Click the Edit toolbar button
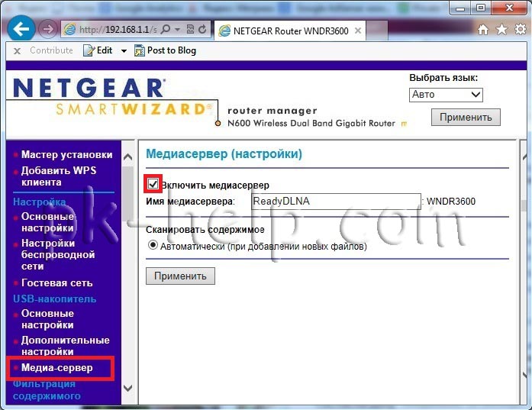Image resolution: width=532 pixels, height=410 pixels. (98, 50)
